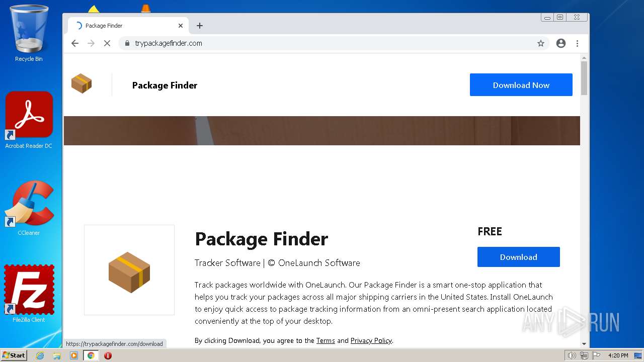
Task: Open a new browser tab
Action: [200, 26]
